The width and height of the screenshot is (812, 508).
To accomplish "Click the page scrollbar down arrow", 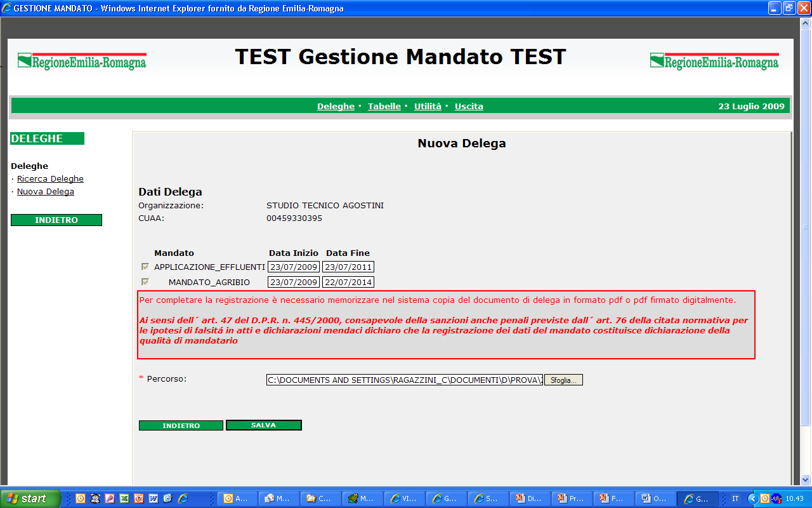I will click(806, 480).
